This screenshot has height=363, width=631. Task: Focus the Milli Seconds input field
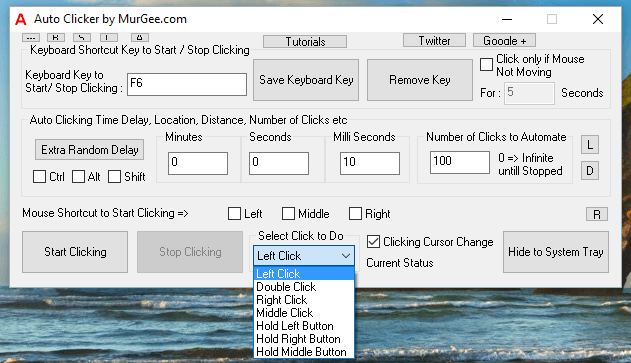(369, 163)
